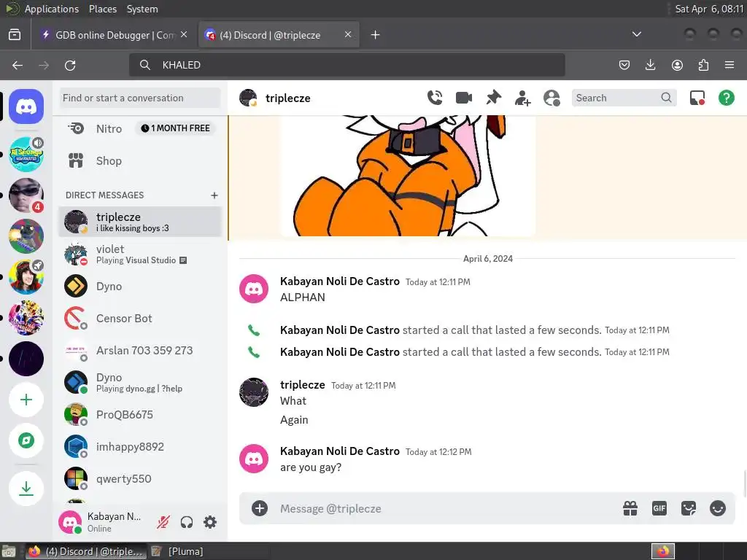The height and width of the screenshot is (560, 747).
Task: Download Discord apps
Action: tap(26, 488)
